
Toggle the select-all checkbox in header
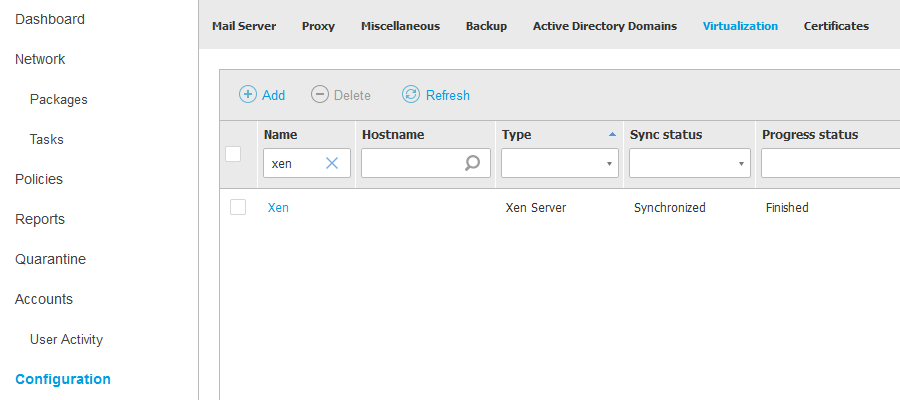233,153
